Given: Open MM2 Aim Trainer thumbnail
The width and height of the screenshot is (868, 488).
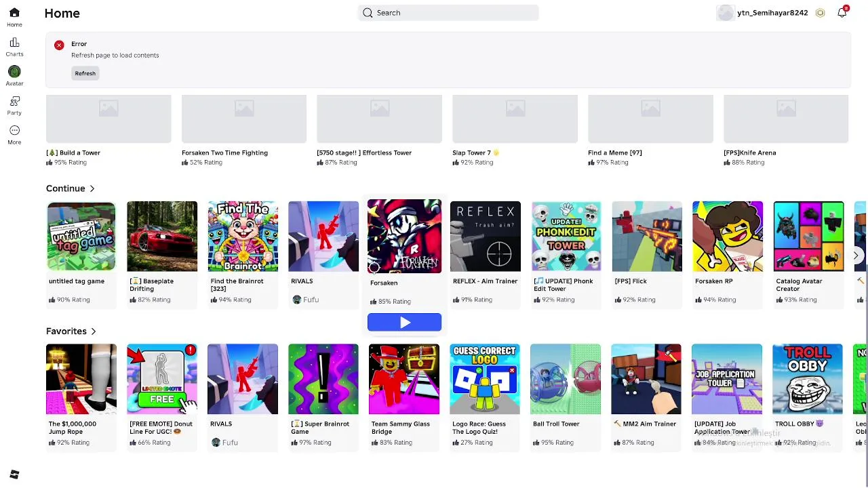Looking at the screenshot, I should [x=646, y=379].
